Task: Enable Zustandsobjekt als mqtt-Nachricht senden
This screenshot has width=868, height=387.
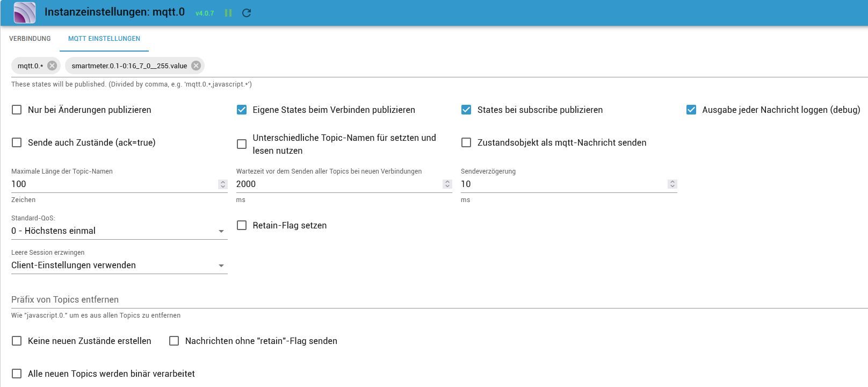Action: coord(466,142)
